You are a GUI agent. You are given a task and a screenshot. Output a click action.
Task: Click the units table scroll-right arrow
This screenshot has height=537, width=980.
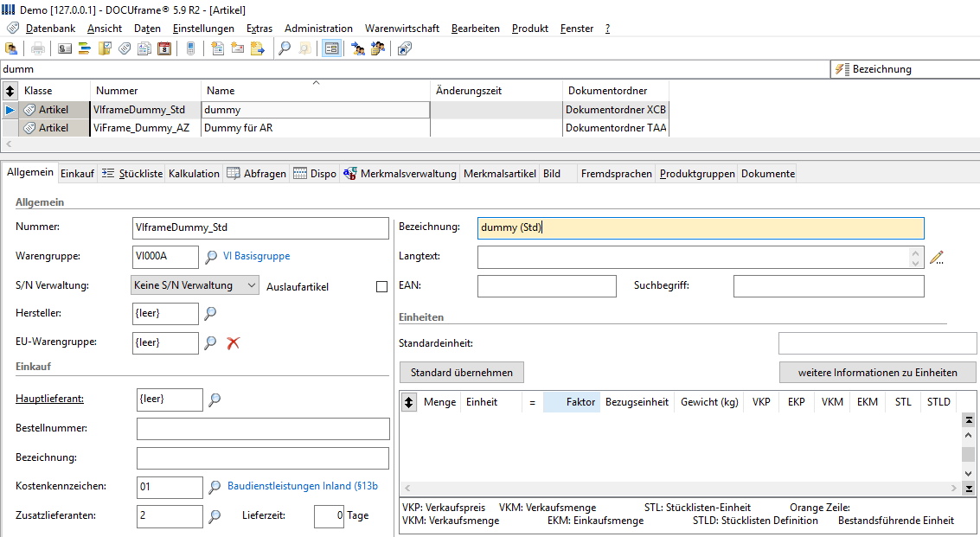pos(954,489)
